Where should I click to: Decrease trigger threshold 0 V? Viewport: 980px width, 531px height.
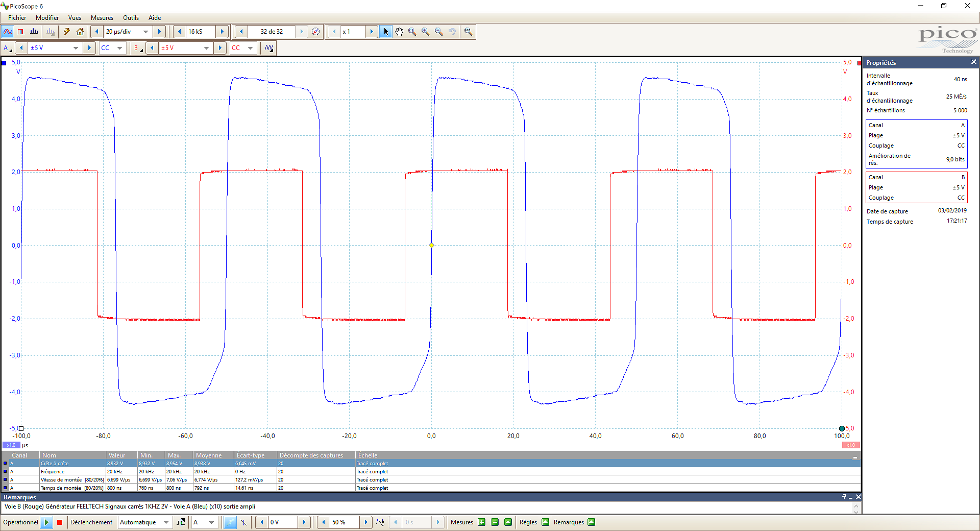pos(262,522)
